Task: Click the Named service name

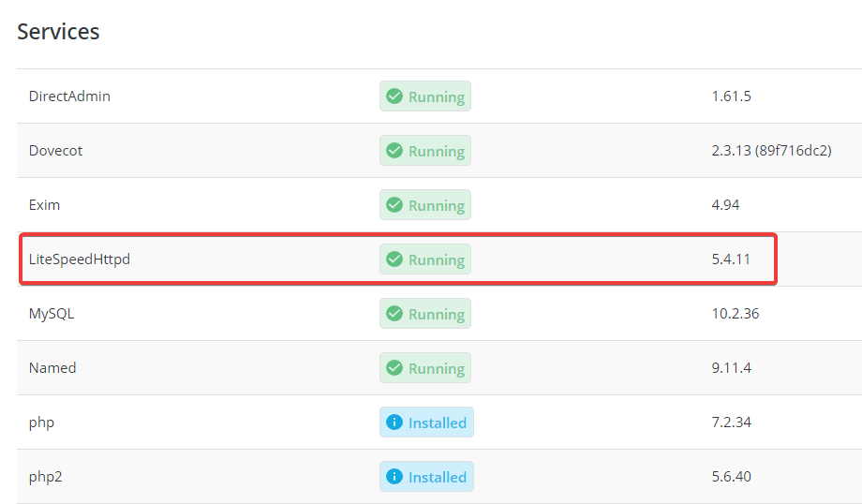Action: point(52,367)
